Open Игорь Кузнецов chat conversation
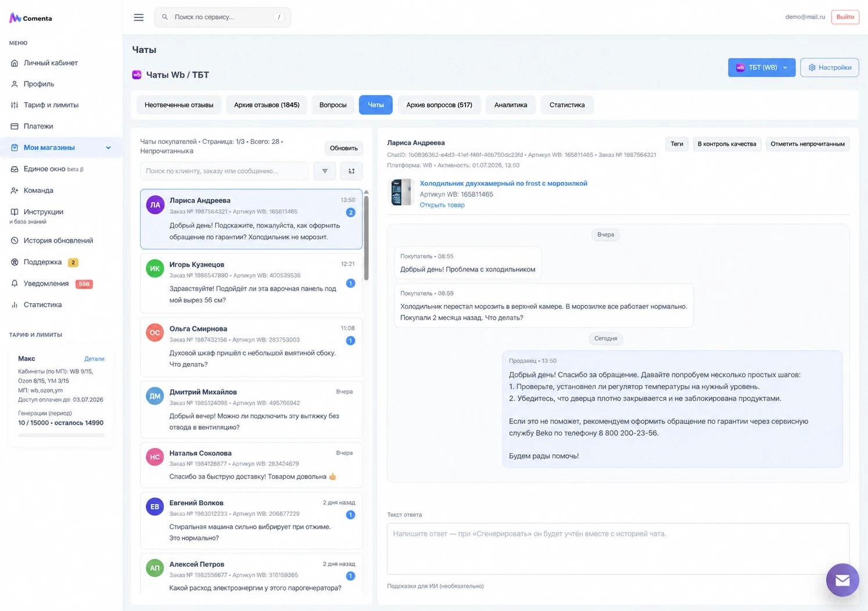Screen dimensions: 868x611 click(x=251, y=283)
